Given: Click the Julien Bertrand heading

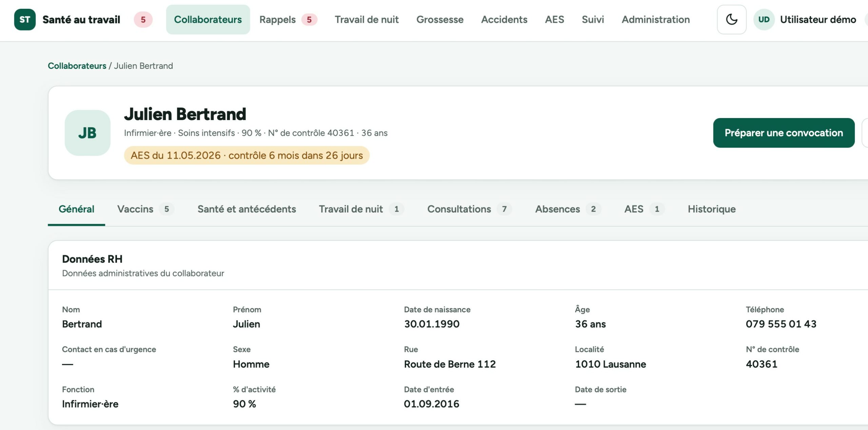Looking at the screenshot, I should (185, 114).
